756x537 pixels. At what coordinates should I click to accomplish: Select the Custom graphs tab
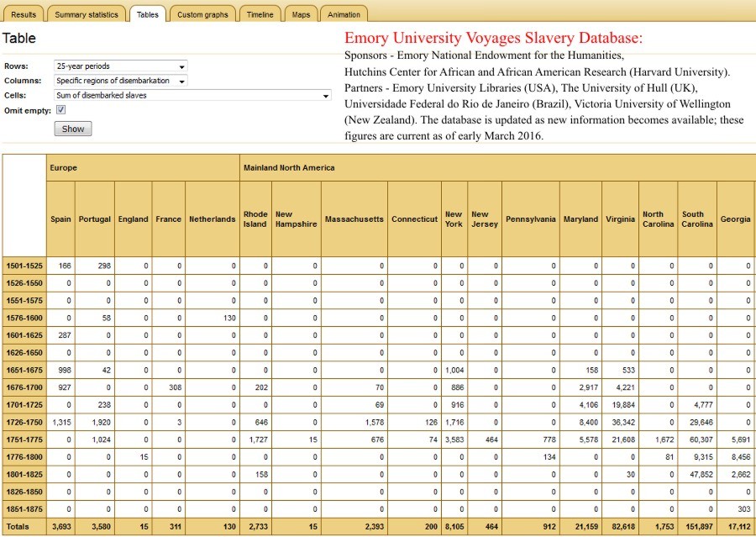(202, 14)
